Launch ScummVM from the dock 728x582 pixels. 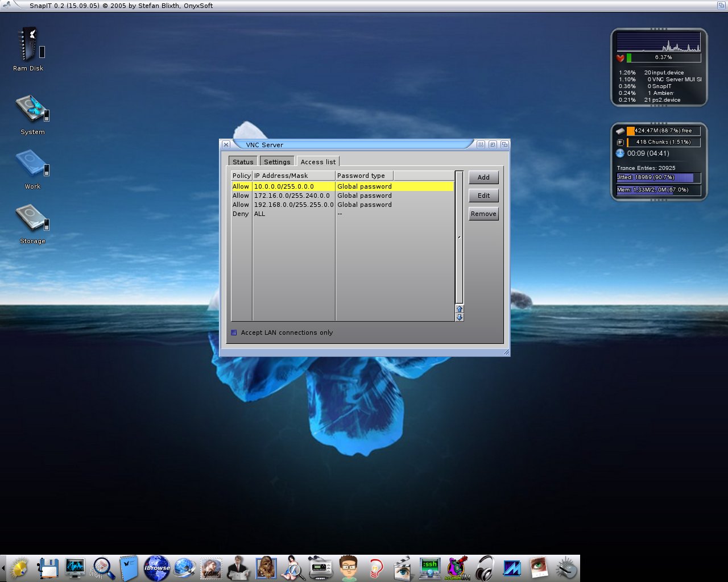(457, 568)
